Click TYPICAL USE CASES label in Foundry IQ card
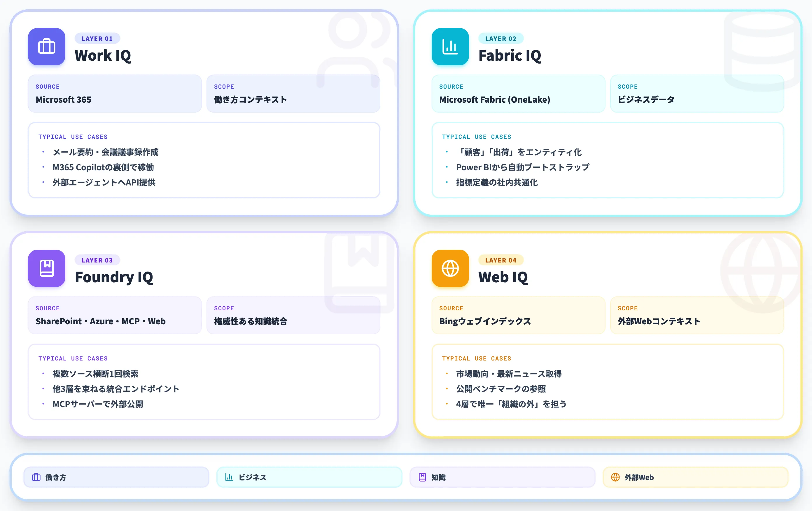The height and width of the screenshot is (511, 812). (73, 358)
